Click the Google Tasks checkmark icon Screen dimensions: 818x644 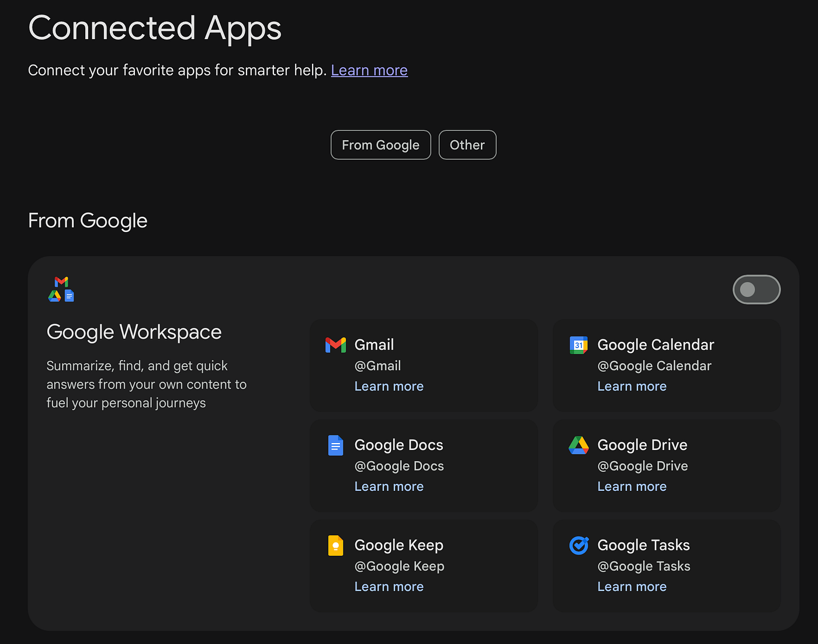[578, 545]
